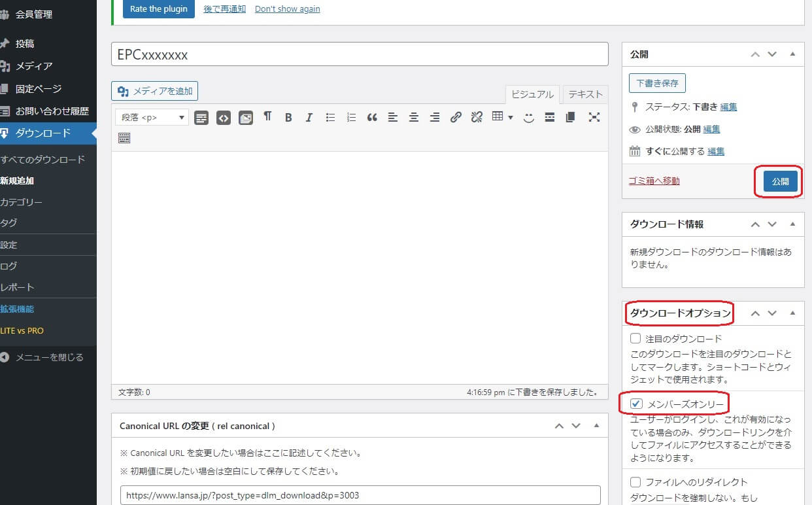812x505 pixels.
Task: Toggle bold formatting in editor toolbar
Action: pyautogui.click(x=288, y=118)
